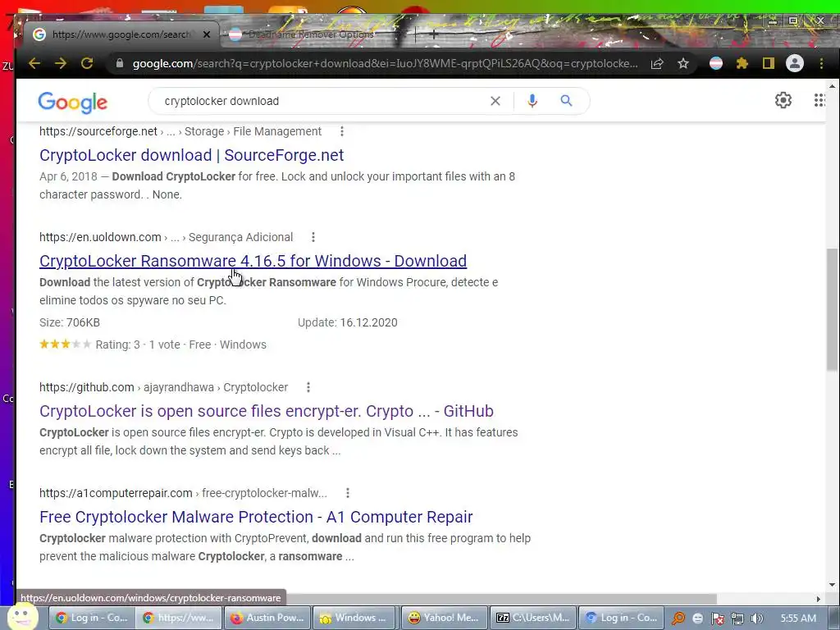Switch to https://ww... Chrome taskbar button

(178, 618)
